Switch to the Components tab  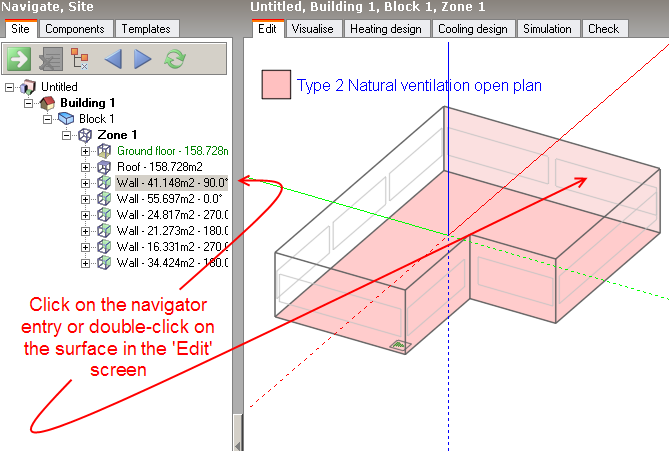point(75,29)
